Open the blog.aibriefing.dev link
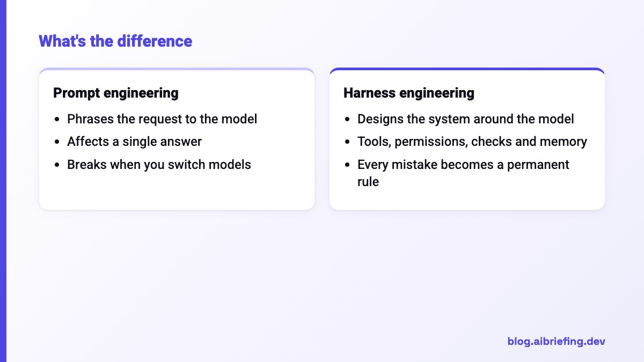Viewport: 644px width, 362px height. 556,341
